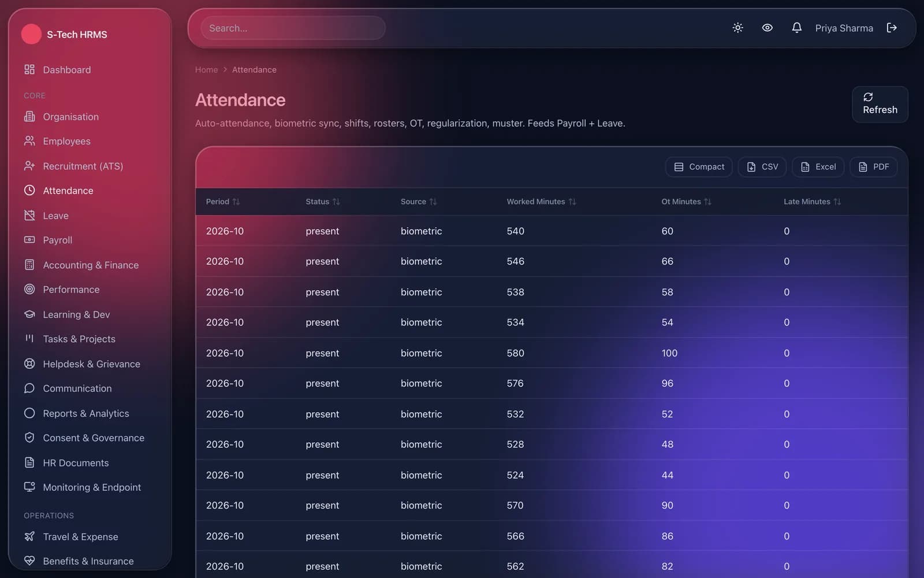Image resolution: width=924 pixels, height=578 pixels.
Task: Click the eye visibility icon in header
Action: point(767,28)
